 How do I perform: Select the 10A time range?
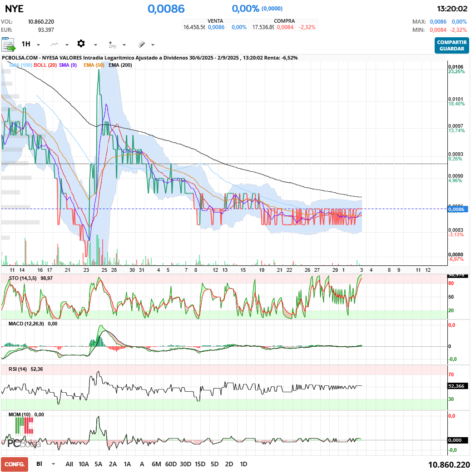[x=84, y=464]
